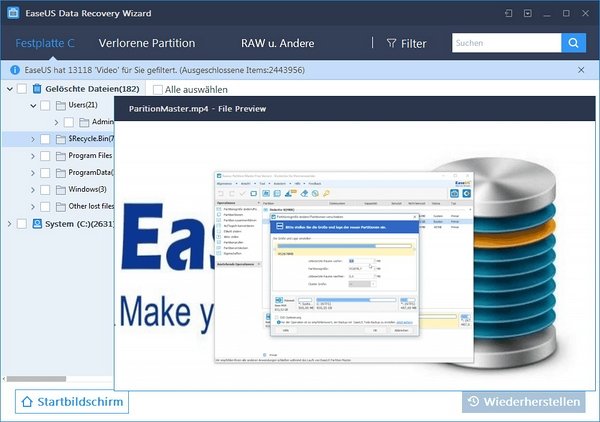600x422 pixels.
Task: Collapse the Gelöschte Dateien tree node
Action: (10, 89)
